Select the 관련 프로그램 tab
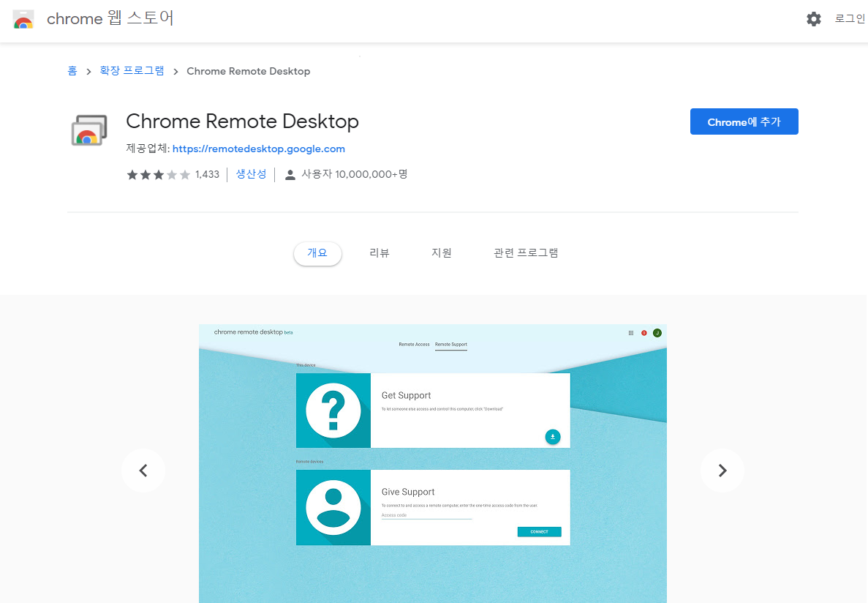The width and height of the screenshot is (868, 603). [x=526, y=253]
